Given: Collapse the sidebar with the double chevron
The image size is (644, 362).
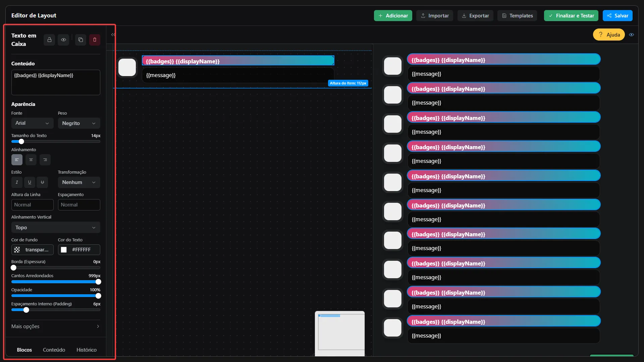Looking at the screenshot, I should point(113,35).
